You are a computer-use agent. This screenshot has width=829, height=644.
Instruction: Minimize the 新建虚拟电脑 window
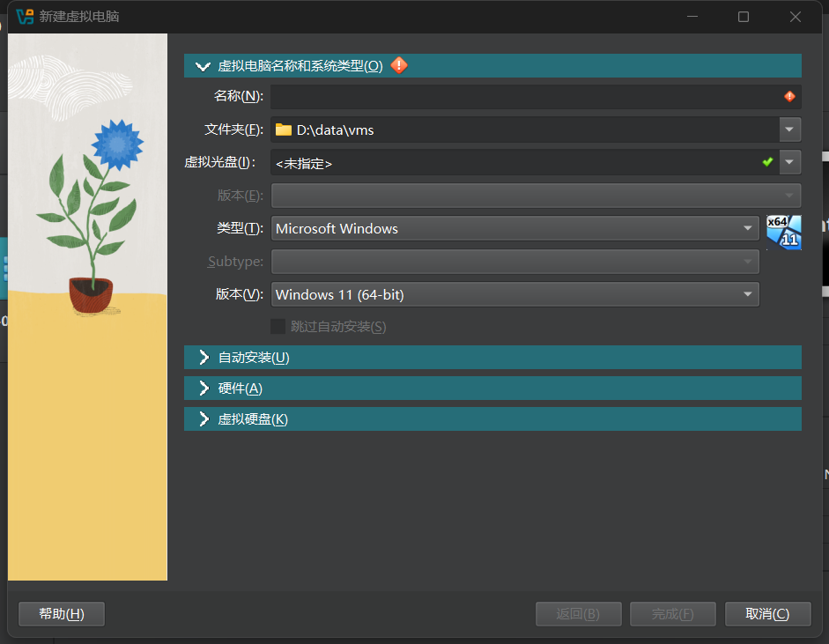692,17
